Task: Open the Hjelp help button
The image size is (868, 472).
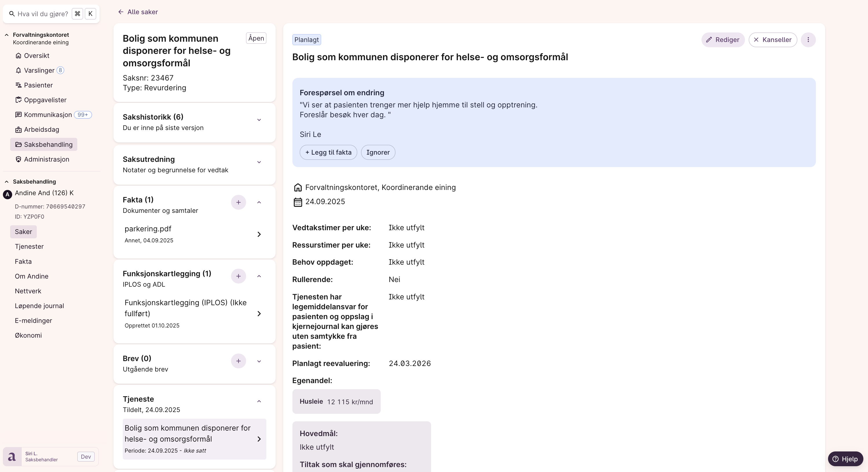Action: 845,459
